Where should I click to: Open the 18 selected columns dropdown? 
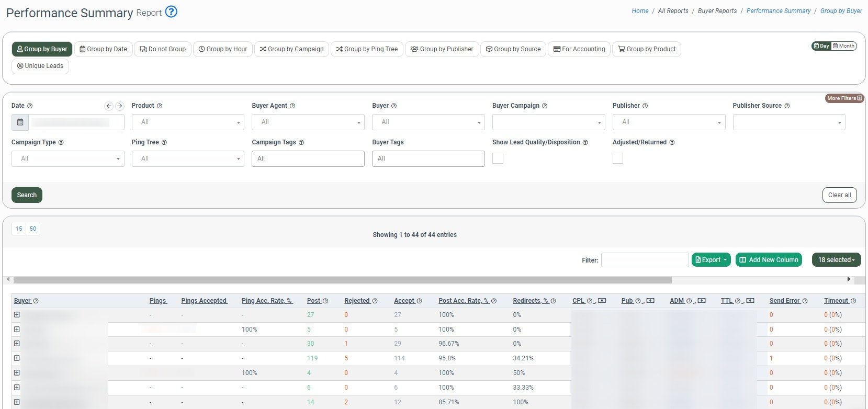pyautogui.click(x=836, y=260)
